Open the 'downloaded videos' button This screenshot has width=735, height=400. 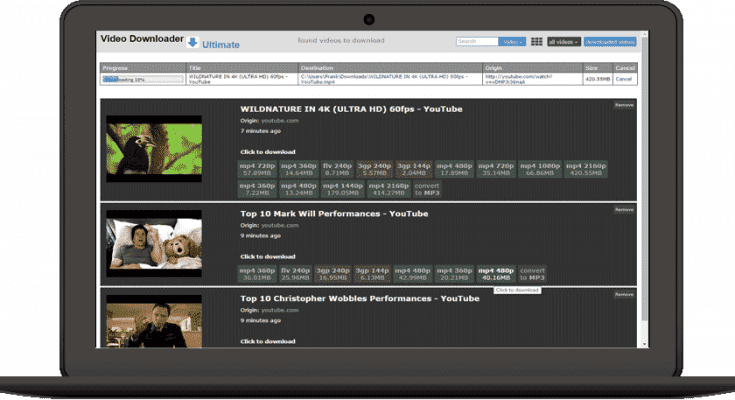610,42
